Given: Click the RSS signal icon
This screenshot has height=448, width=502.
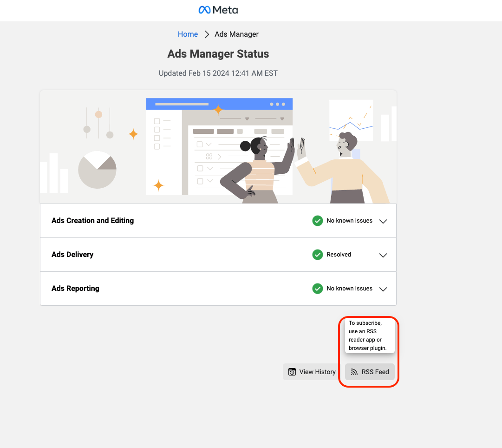Looking at the screenshot, I should click(x=354, y=372).
